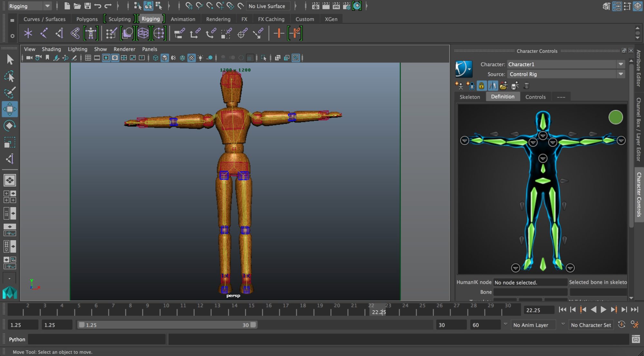Click the Rigging menu tab
The width and height of the screenshot is (644, 356).
coord(150,19)
